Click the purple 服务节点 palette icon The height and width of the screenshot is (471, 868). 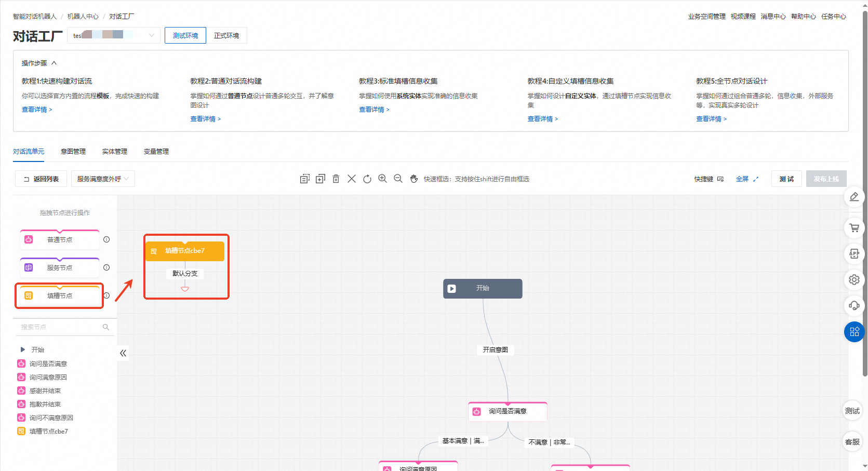pos(29,267)
